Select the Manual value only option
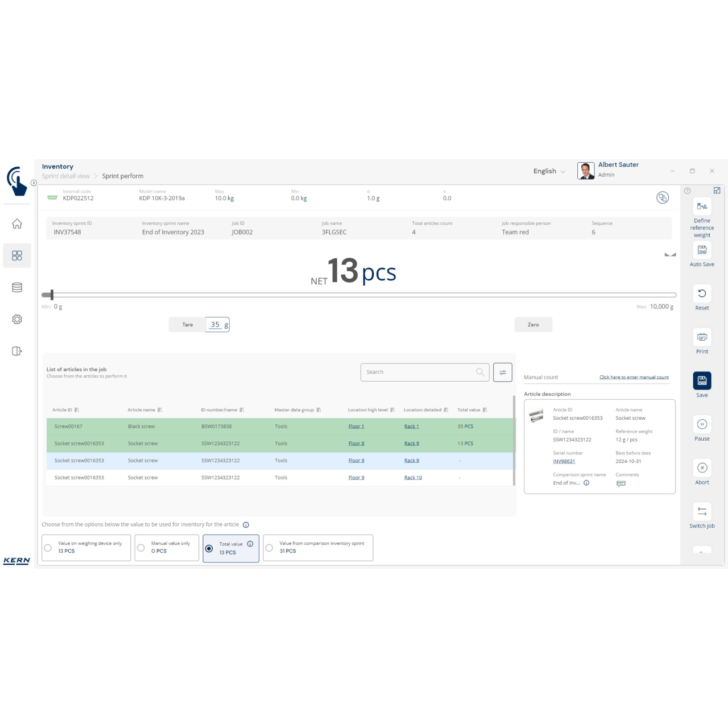Image resolution: width=728 pixels, height=728 pixels. tap(141, 548)
